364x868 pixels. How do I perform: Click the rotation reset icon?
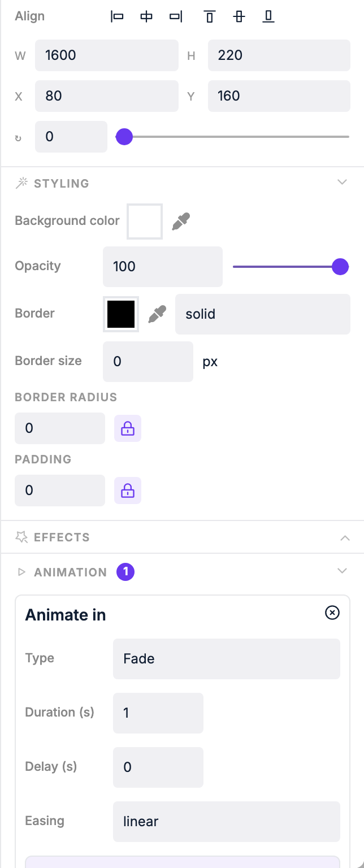[18, 137]
